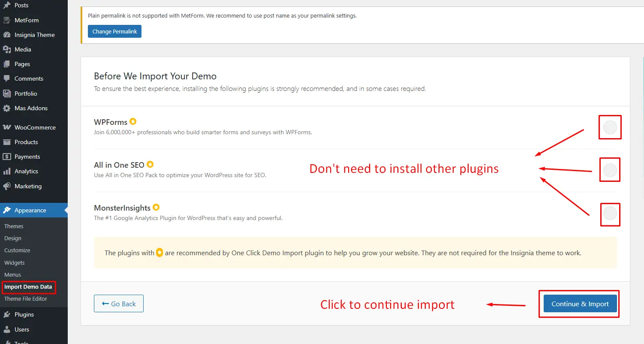
Task: Click the Products archive box icon
Action: 7,142
